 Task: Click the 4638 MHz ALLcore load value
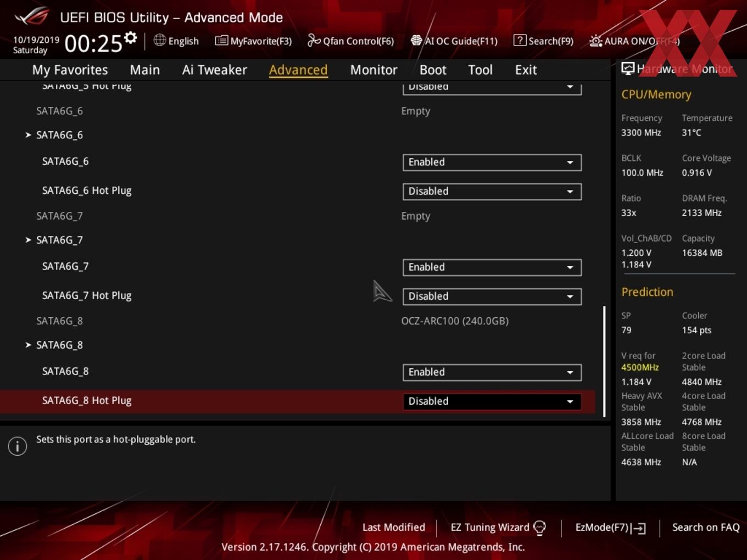pyautogui.click(x=641, y=462)
